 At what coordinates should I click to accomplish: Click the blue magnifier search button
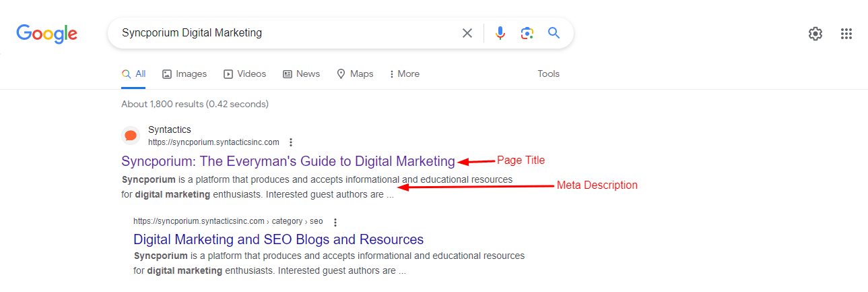click(554, 33)
